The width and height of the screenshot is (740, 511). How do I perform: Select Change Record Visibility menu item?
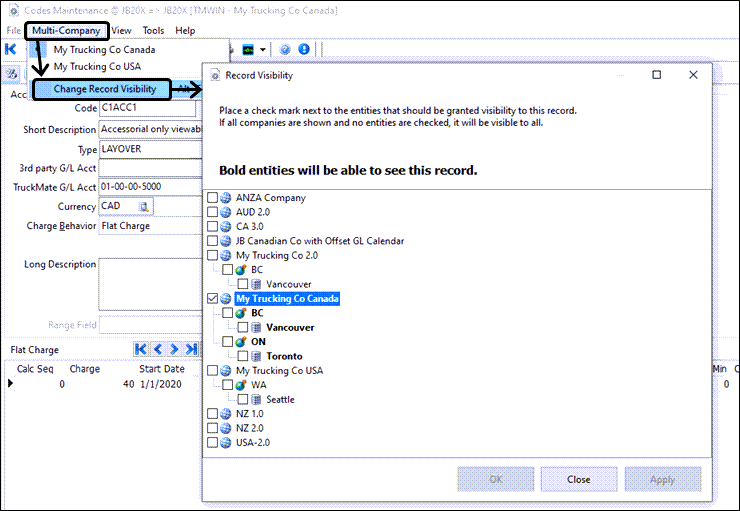(104, 89)
